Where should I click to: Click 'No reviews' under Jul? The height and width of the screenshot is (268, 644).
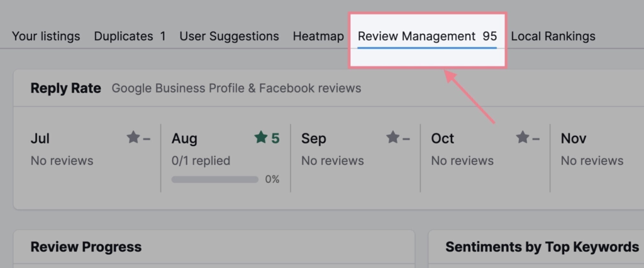point(62,160)
